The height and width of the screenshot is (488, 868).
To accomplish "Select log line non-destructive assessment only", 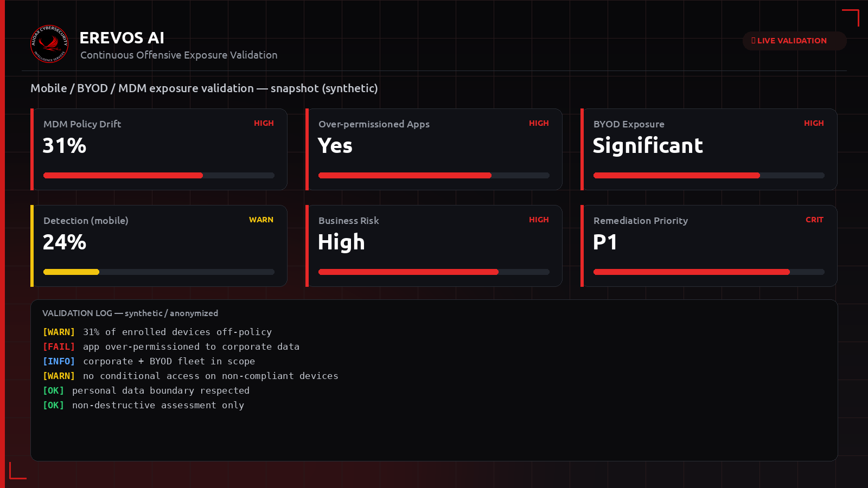I will (143, 405).
